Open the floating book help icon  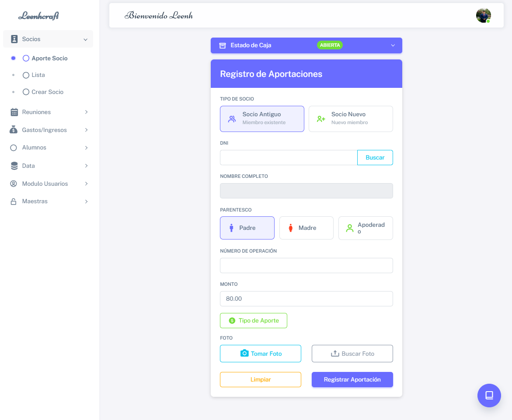(489, 395)
